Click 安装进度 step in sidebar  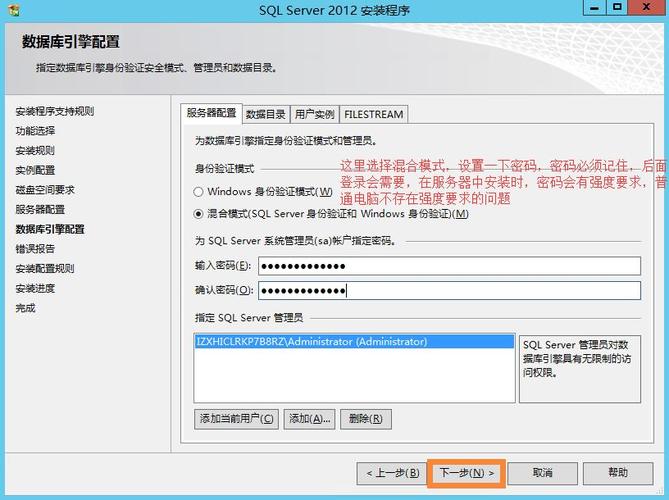(x=35, y=288)
